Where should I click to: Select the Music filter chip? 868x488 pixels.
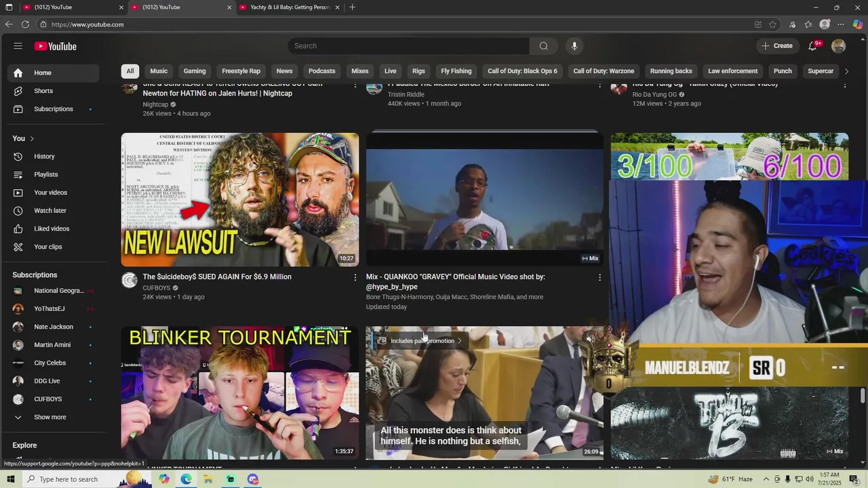159,71
